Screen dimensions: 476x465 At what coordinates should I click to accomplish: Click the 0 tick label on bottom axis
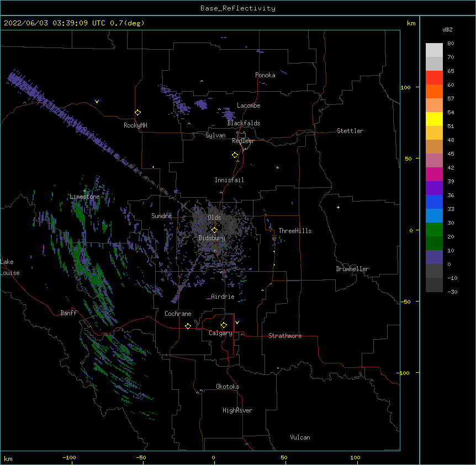tap(213, 457)
